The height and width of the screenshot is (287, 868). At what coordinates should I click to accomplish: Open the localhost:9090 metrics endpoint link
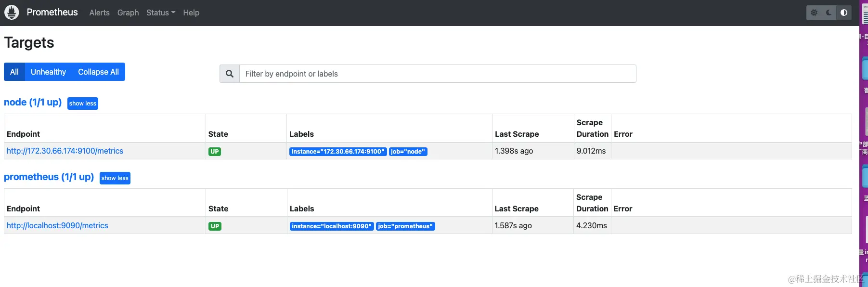coord(57,226)
